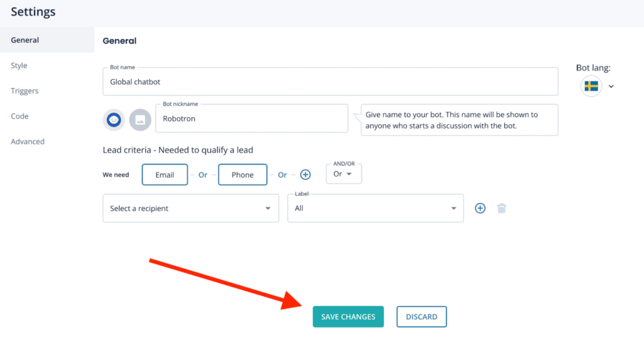The height and width of the screenshot is (340, 644).
Task: Toggle the Phone lead criteria
Action: 242,174
